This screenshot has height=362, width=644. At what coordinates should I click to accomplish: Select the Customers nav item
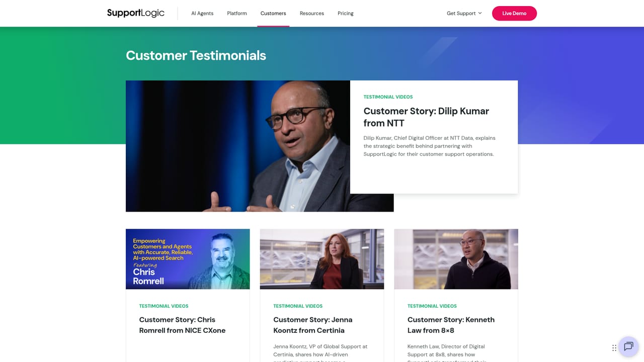click(x=273, y=14)
